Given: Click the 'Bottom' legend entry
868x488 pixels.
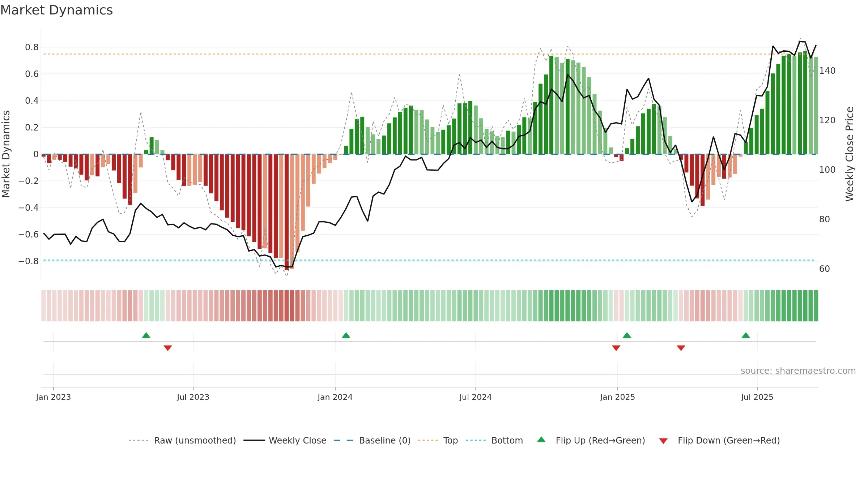Looking at the screenshot, I should click(x=494, y=440).
